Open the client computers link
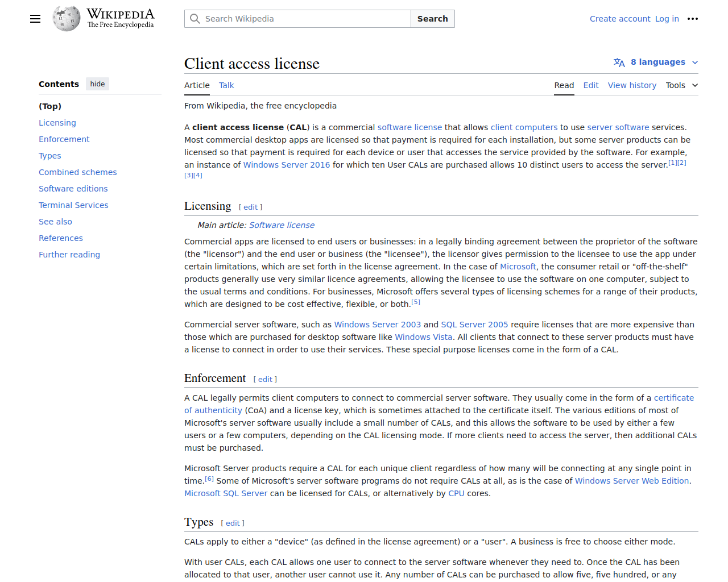This screenshot has width=728, height=582. pyautogui.click(x=524, y=127)
